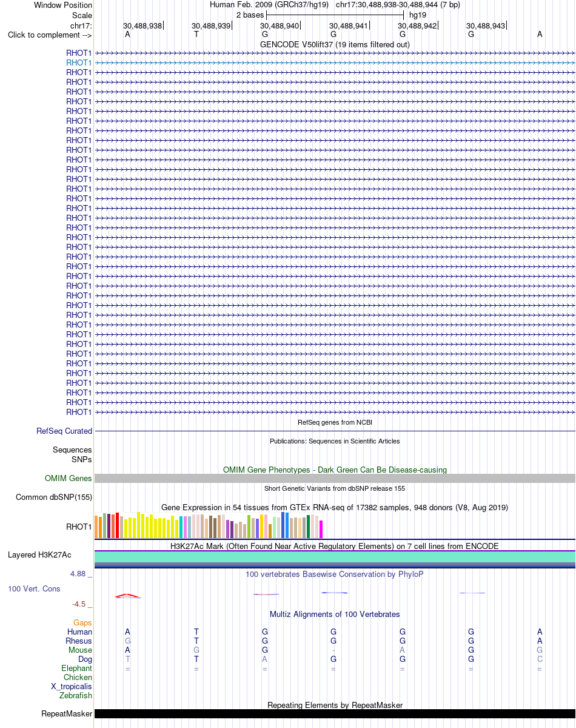Click the '2 bases' scale bar label
Viewport: 576px width, 728px height.
[x=250, y=15]
